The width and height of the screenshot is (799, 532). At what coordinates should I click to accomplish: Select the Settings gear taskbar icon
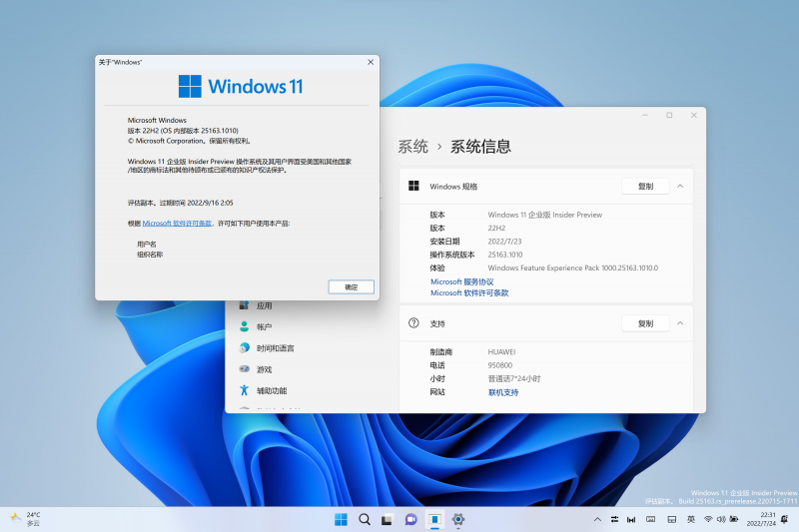point(458,519)
